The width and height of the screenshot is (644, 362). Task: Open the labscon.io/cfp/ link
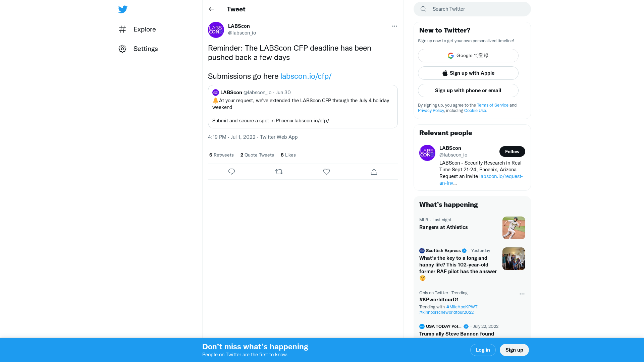click(x=306, y=76)
